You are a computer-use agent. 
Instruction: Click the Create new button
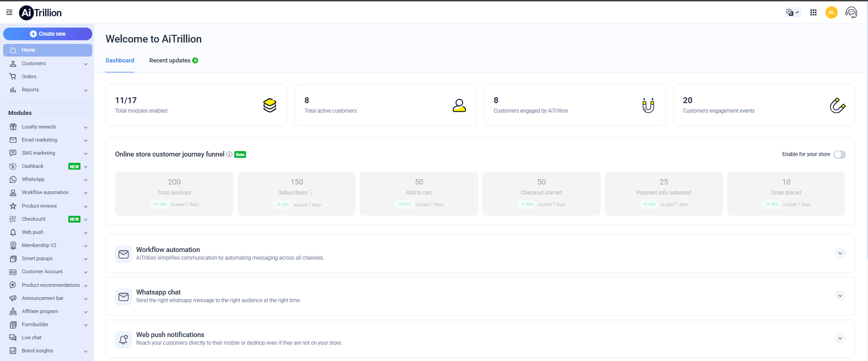tap(47, 34)
